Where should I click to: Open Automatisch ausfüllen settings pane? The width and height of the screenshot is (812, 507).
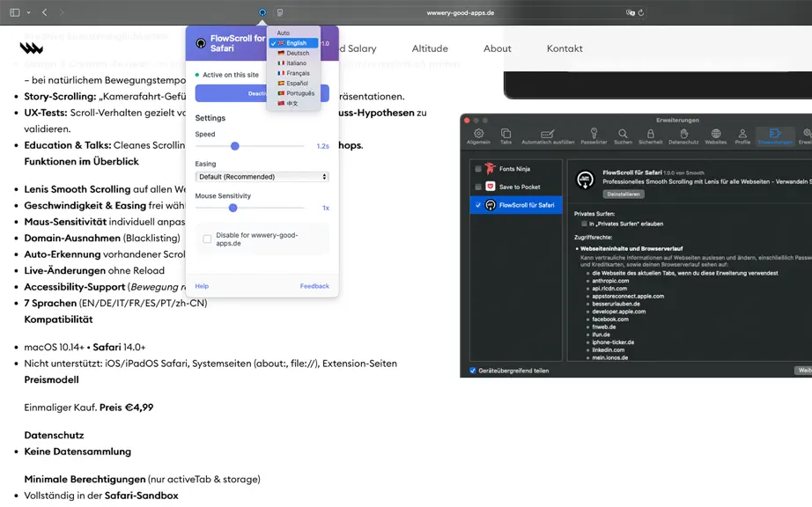tap(548, 136)
